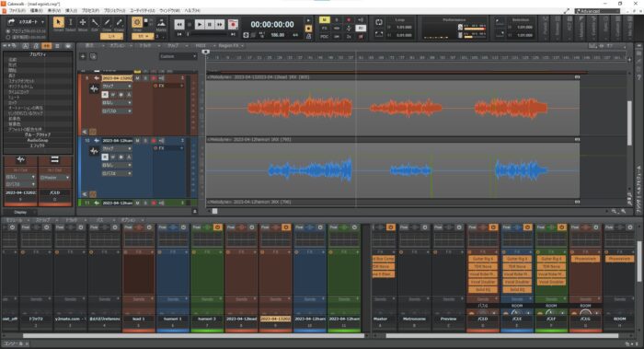Select the Metronome bus strip name
Viewport: 644px width, 349px height.
point(414,319)
